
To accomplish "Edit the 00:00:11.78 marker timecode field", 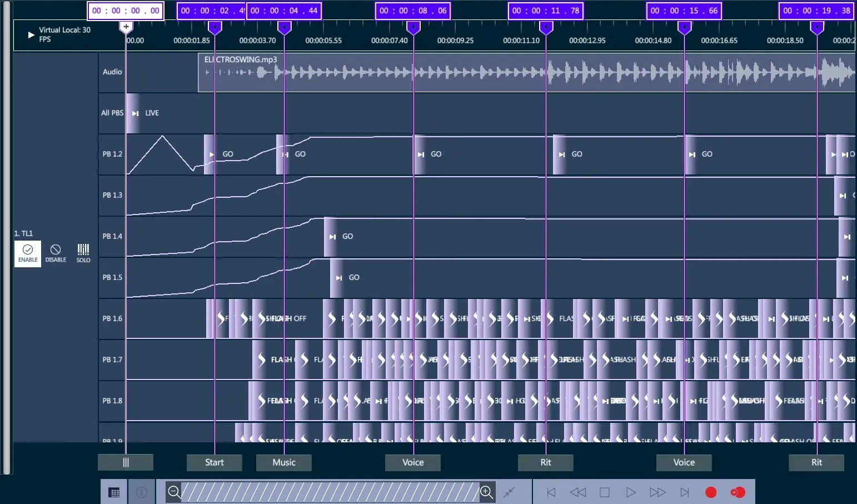I will [546, 11].
